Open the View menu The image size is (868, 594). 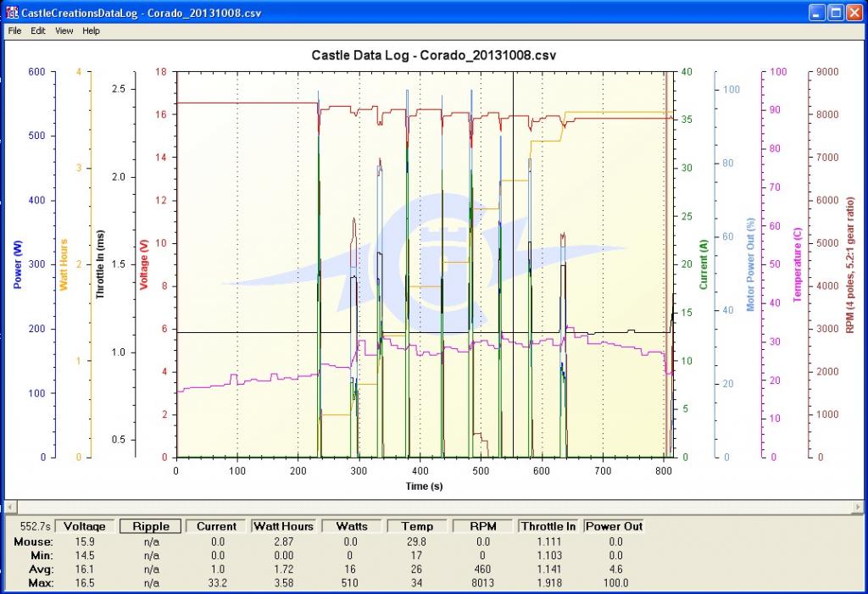point(64,31)
